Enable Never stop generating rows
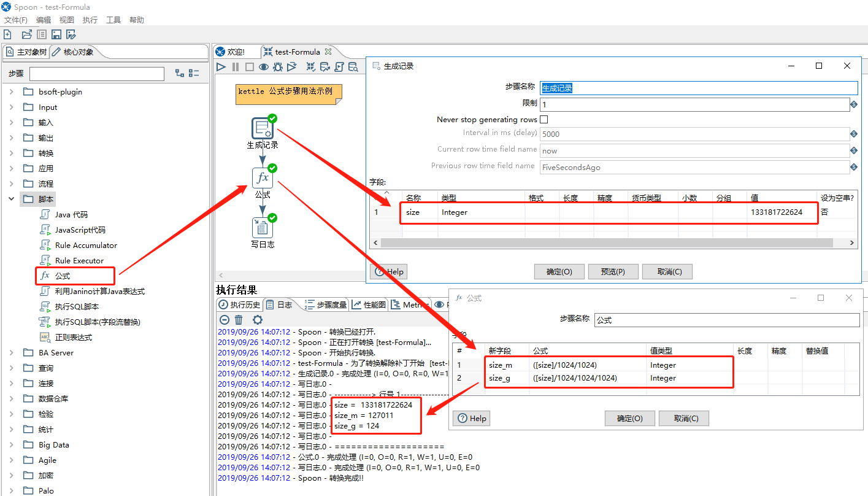Image resolution: width=868 pixels, height=496 pixels. coord(543,119)
